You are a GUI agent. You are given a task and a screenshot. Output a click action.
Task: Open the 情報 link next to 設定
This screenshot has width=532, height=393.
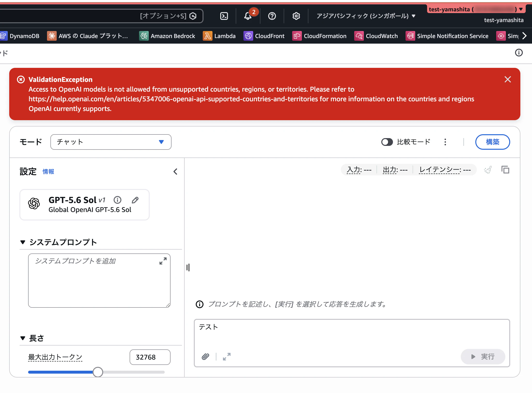coord(48,172)
